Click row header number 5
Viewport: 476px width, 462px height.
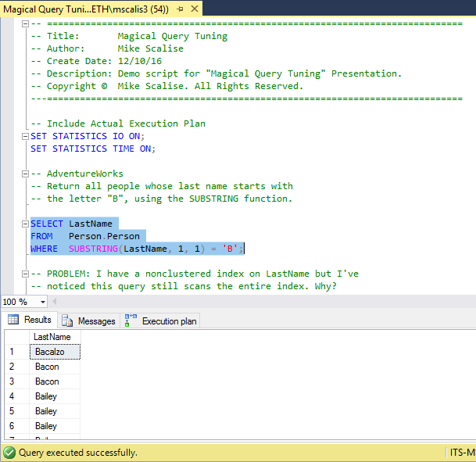[x=17, y=411]
